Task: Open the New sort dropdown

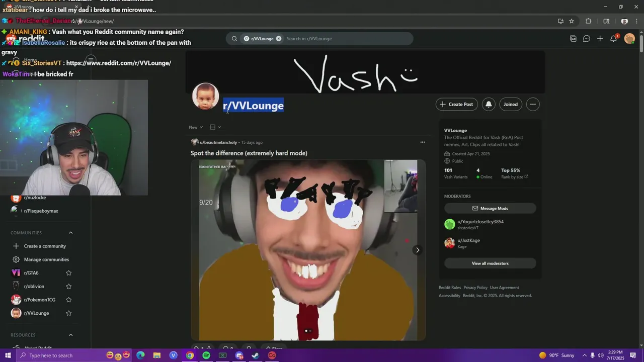Action: click(x=196, y=127)
